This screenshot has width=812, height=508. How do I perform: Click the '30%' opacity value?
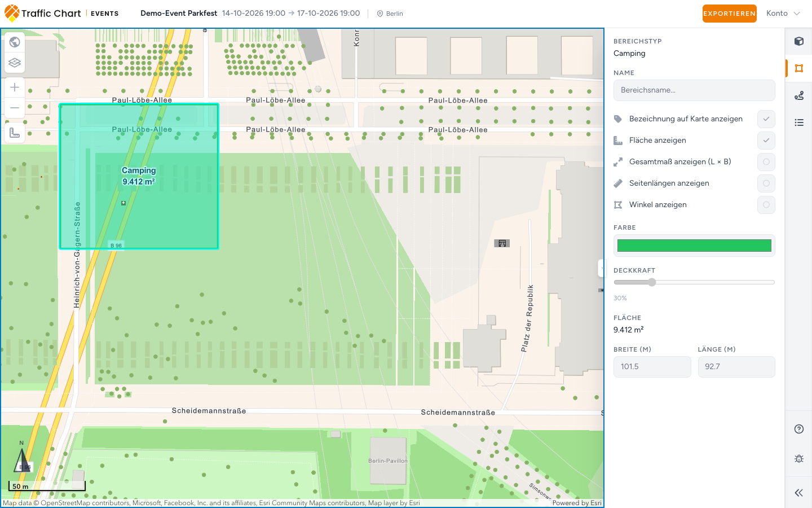tap(620, 298)
